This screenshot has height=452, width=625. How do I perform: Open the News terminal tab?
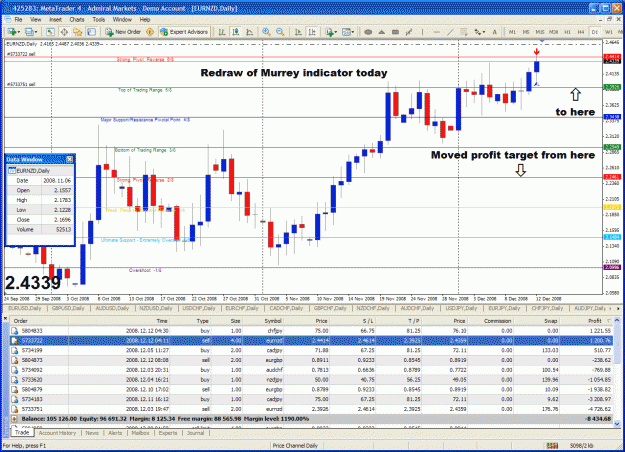click(92, 433)
